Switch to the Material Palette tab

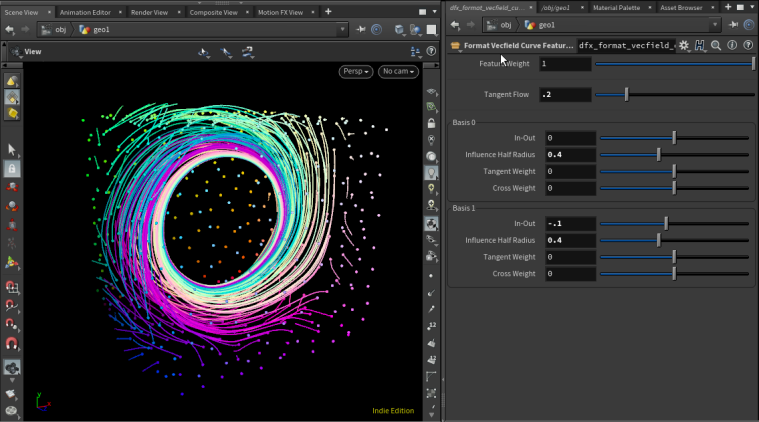click(618, 8)
